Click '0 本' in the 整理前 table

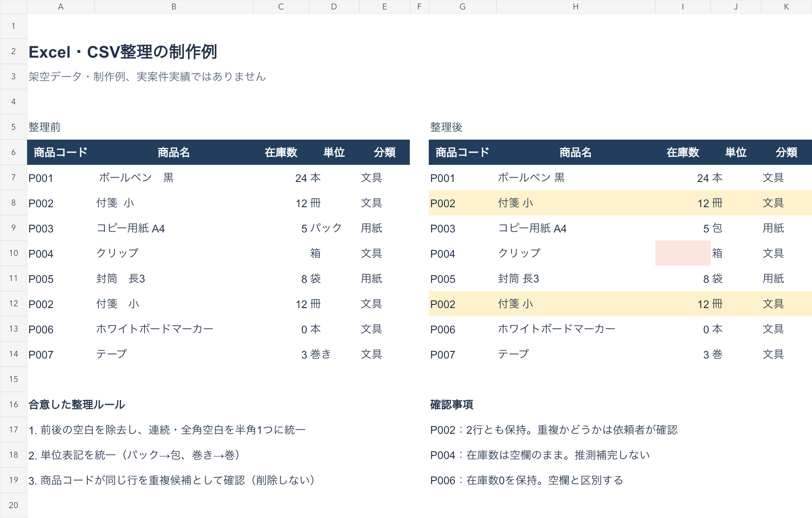(x=311, y=329)
